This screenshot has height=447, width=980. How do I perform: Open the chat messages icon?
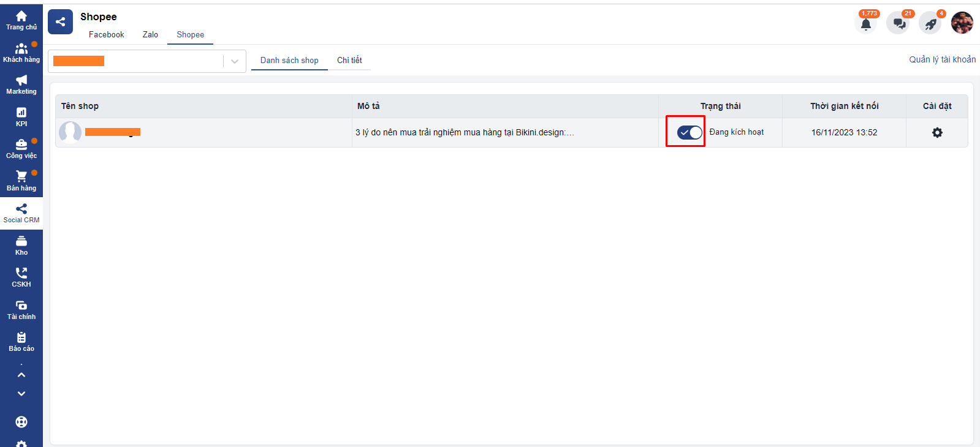point(898,24)
